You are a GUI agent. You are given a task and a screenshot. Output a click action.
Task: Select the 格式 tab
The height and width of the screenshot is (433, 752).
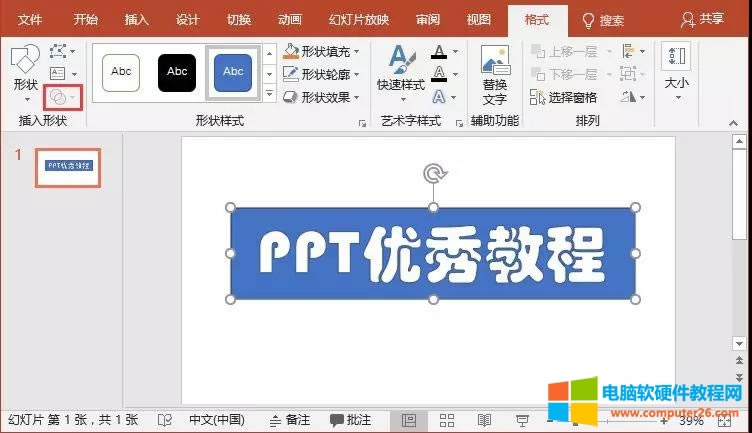[x=537, y=20]
